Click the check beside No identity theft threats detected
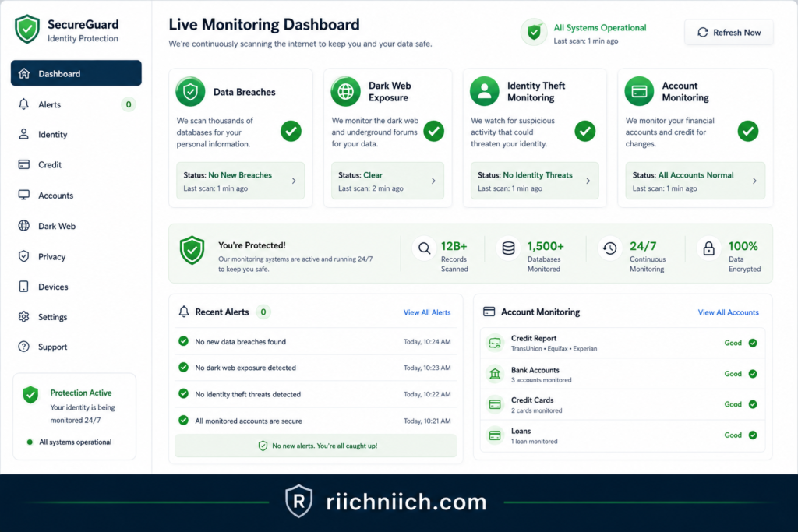 tap(184, 393)
